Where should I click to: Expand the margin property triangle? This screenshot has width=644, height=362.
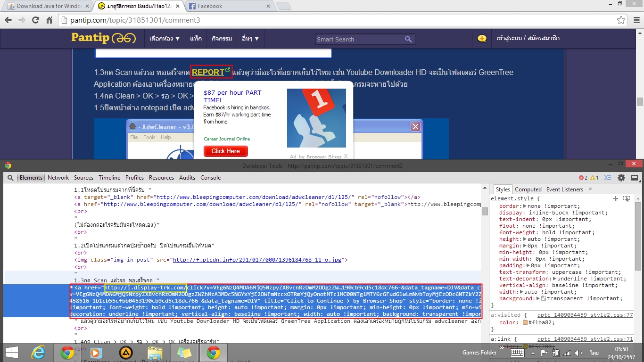point(525,246)
